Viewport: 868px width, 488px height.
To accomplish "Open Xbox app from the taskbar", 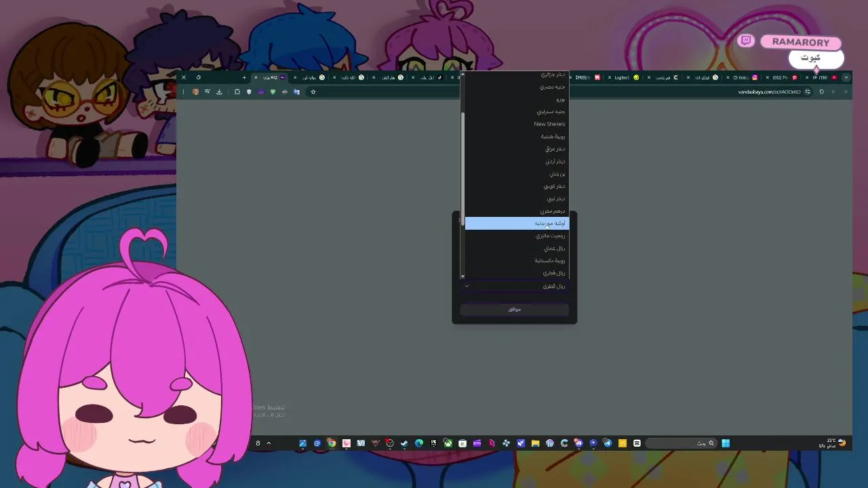I will click(448, 443).
